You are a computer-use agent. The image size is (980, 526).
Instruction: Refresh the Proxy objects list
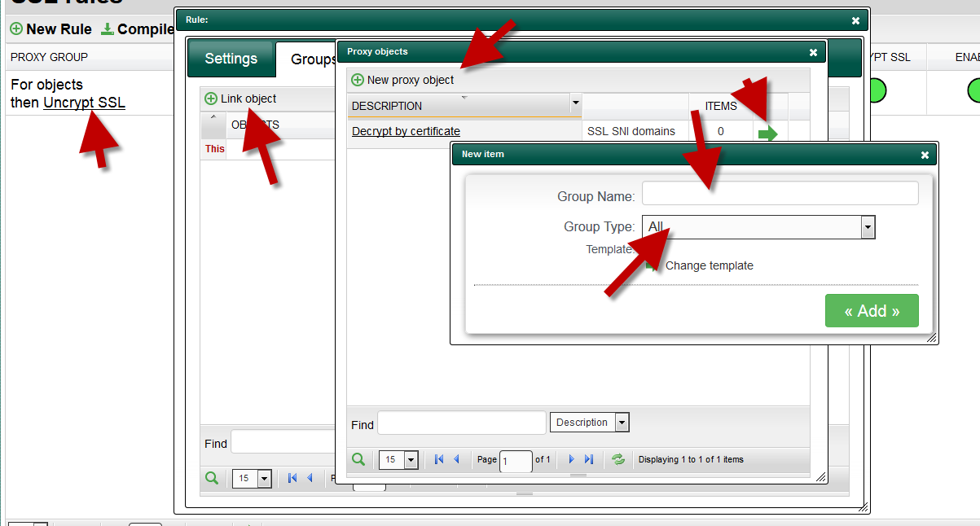click(x=618, y=459)
